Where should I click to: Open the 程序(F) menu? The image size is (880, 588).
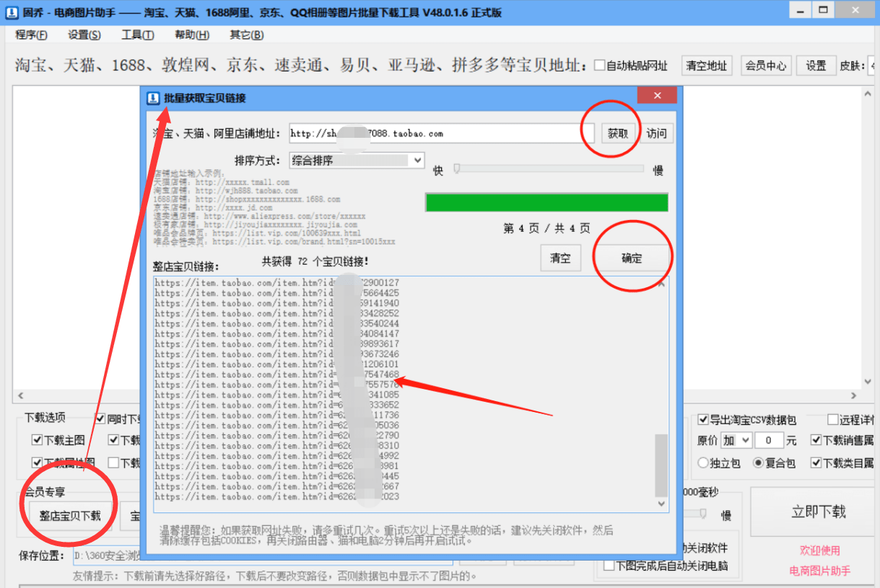30,35
